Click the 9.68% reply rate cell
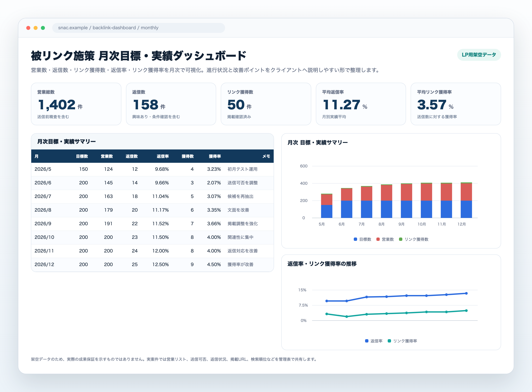 pyautogui.click(x=162, y=169)
